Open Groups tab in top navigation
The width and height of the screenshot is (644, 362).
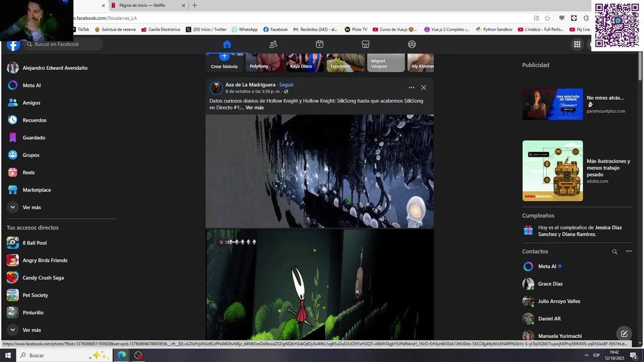pos(412,44)
